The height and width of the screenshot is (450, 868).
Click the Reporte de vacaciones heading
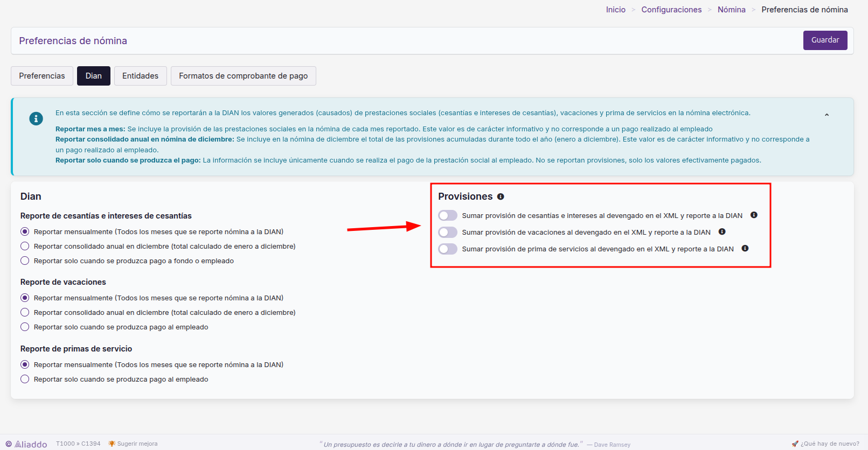(63, 282)
